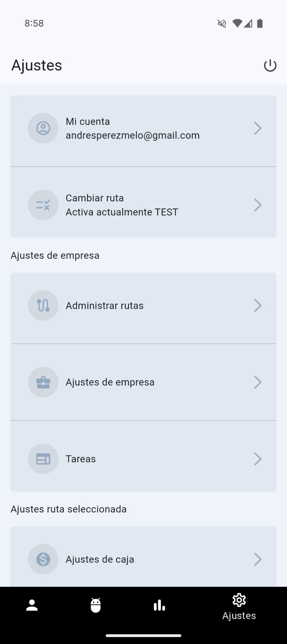Viewport: 287px width, 644px height.
Task: Tap the briefcase icon for Ajustes de empresa
Action: [x=43, y=382]
